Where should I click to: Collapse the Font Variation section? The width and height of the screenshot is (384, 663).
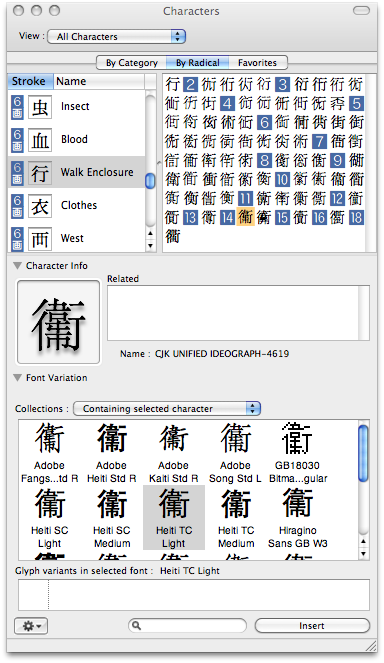click(x=17, y=378)
